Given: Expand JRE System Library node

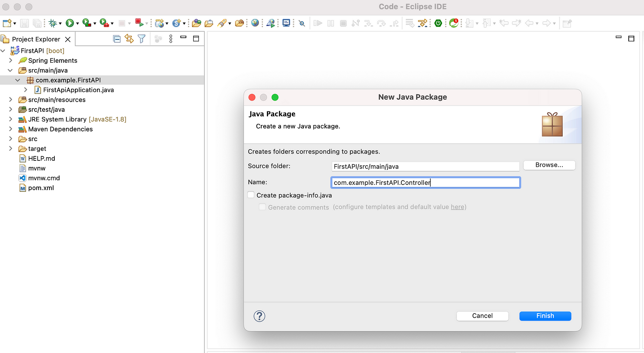Looking at the screenshot, I should click(10, 119).
